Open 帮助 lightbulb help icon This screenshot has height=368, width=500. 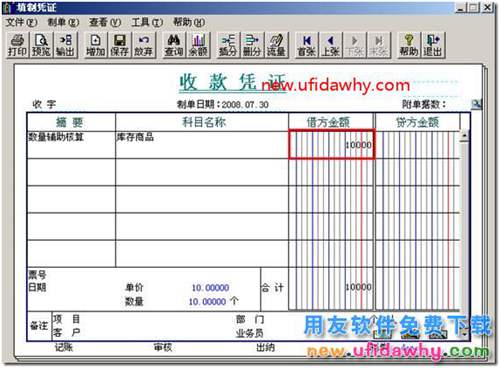pos(409,45)
